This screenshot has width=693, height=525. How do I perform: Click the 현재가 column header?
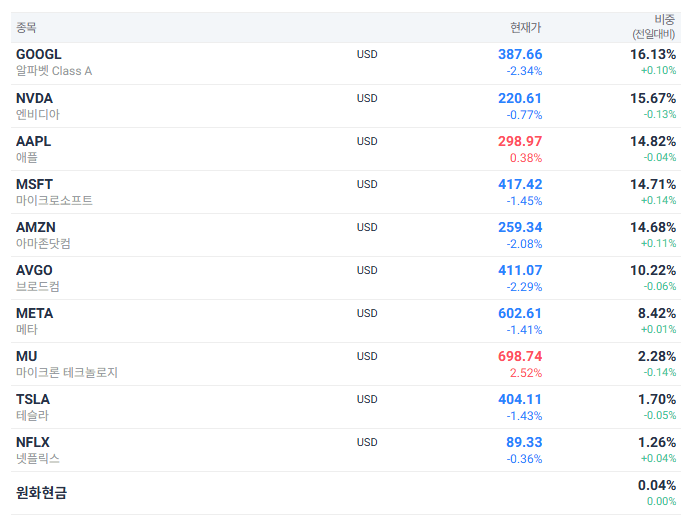point(525,27)
